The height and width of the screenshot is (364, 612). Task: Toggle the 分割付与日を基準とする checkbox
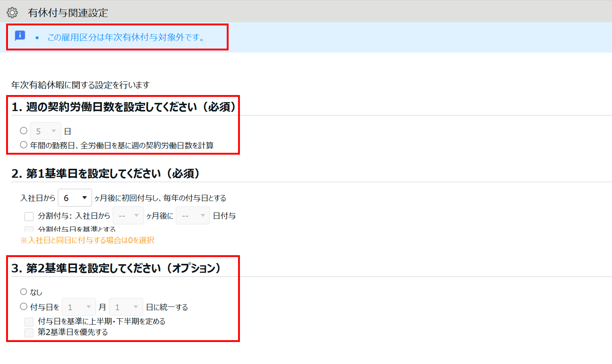coord(29,229)
